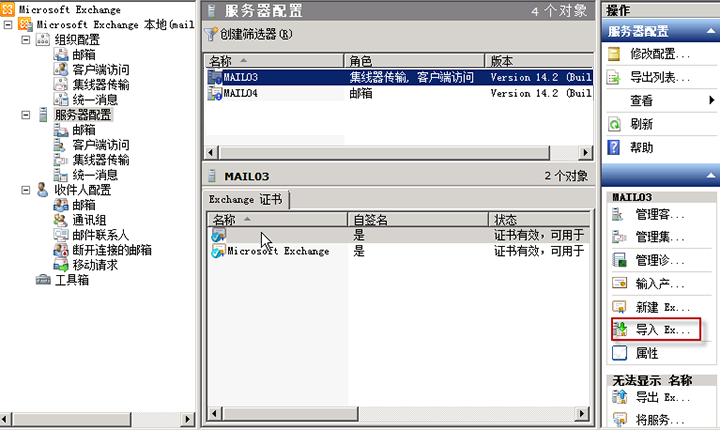This screenshot has height=430, width=720.
Task: Select the MAIL04 server row
Action: (x=399, y=93)
